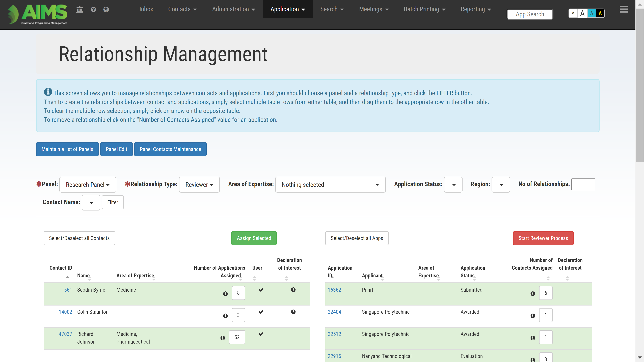Open the Relationship Type Reviewer dropdown

click(x=199, y=185)
